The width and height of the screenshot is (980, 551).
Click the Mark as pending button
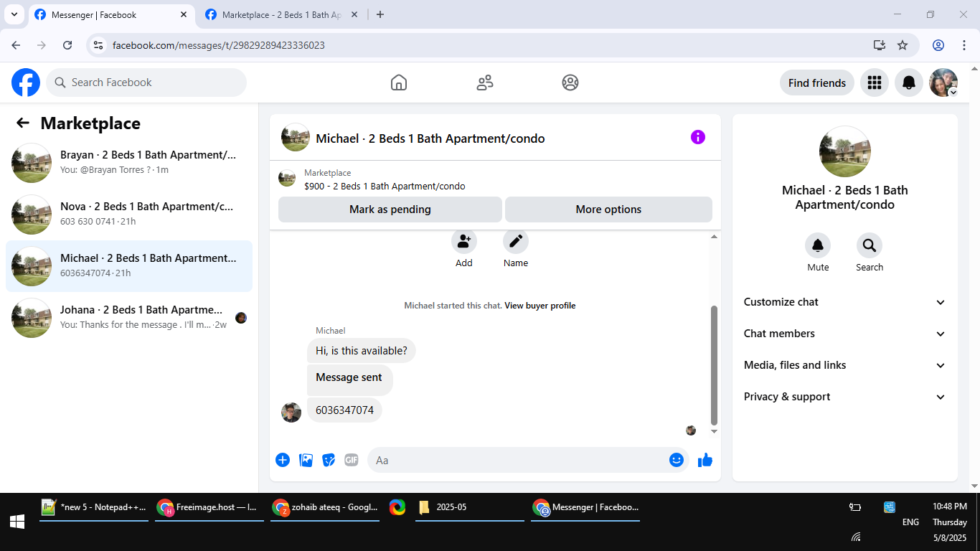[x=390, y=209]
